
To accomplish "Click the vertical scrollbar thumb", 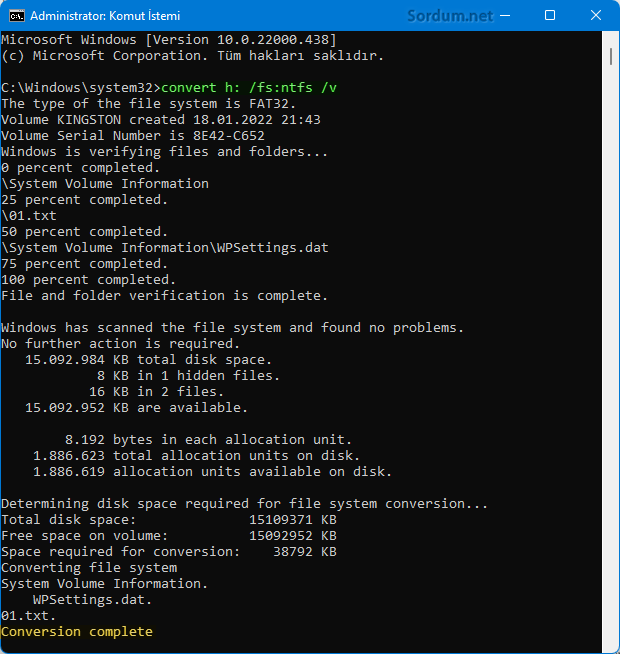I will pyautogui.click(x=611, y=56).
